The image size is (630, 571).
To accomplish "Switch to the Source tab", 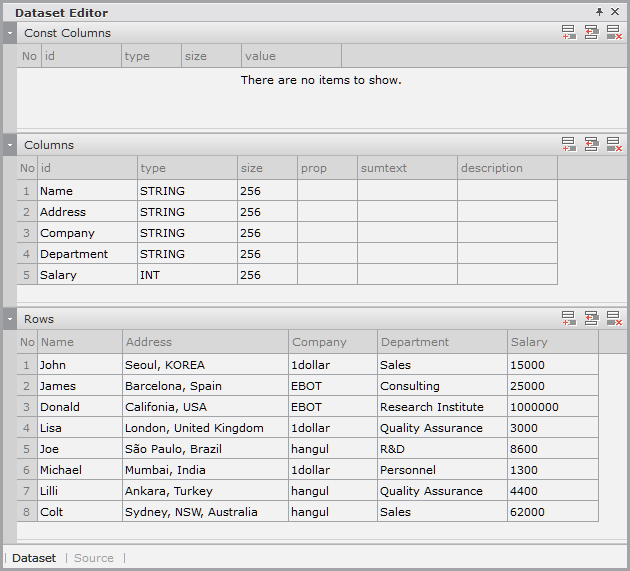I will pos(94,558).
